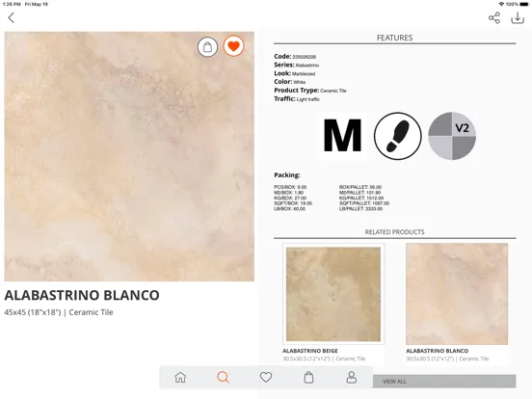The height and width of the screenshot is (399, 532).
Task: Click the ALABASTRINO BLANCO main title
Action: (x=82, y=295)
